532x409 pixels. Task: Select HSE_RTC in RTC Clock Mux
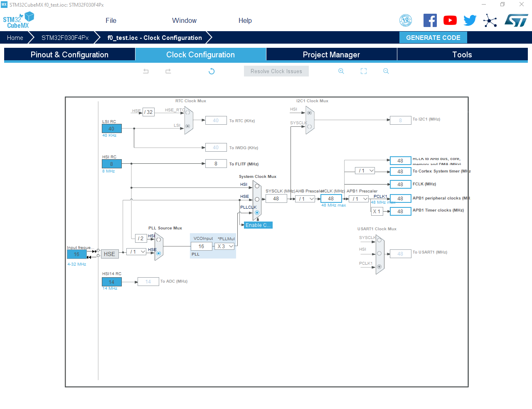(188, 112)
